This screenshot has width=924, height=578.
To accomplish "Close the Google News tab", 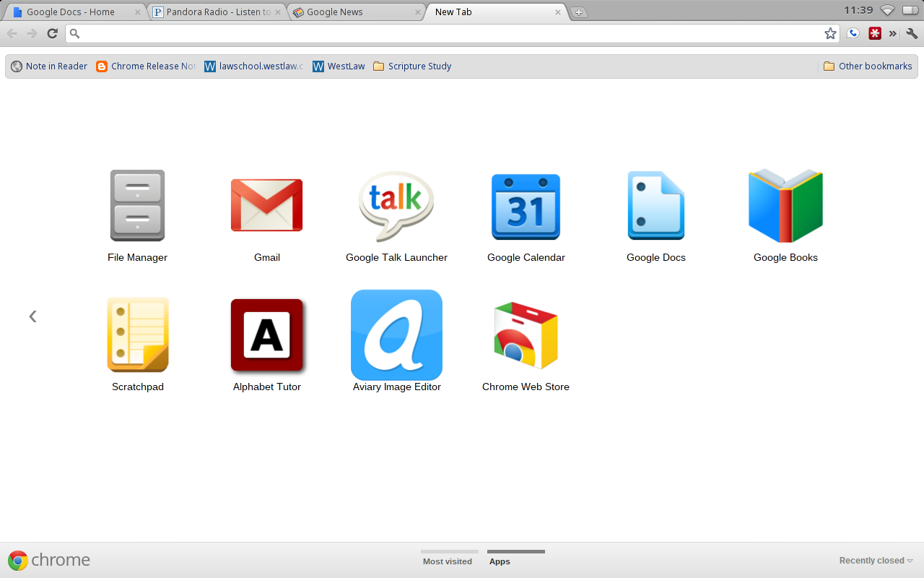I will tap(417, 12).
